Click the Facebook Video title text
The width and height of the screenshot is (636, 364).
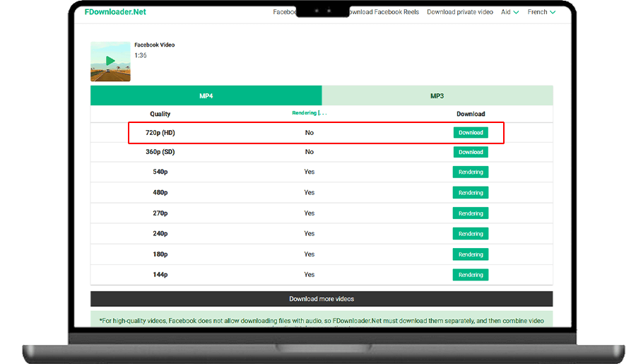click(155, 45)
